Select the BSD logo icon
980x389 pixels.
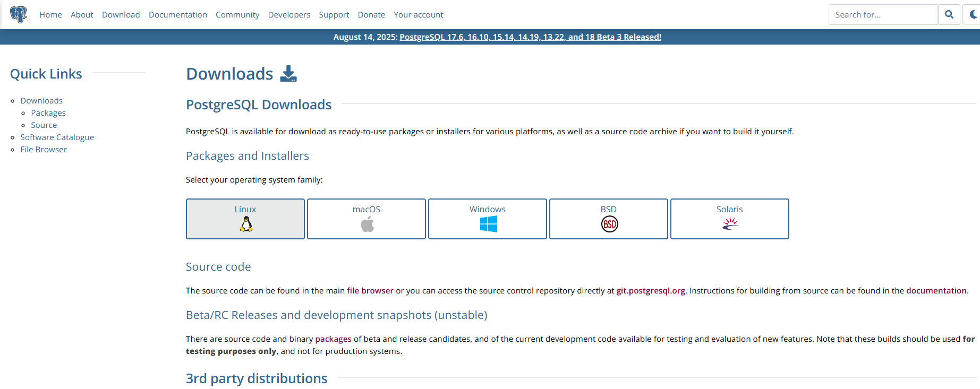coord(609,224)
